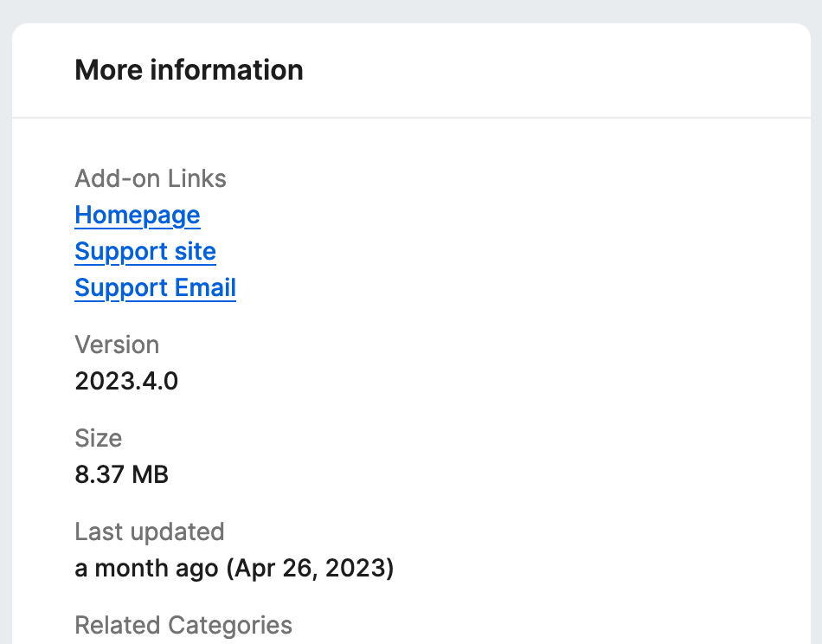The width and height of the screenshot is (822, 644).
Task: Click the 'a month ago' text
Action: click(x=146, y=569)
